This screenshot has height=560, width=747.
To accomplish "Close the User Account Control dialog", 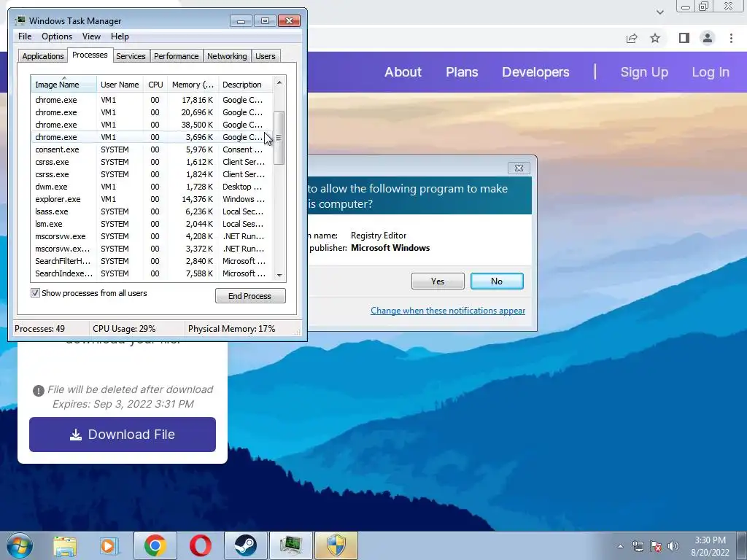I will pyautogui.click(x=519, y=168).
